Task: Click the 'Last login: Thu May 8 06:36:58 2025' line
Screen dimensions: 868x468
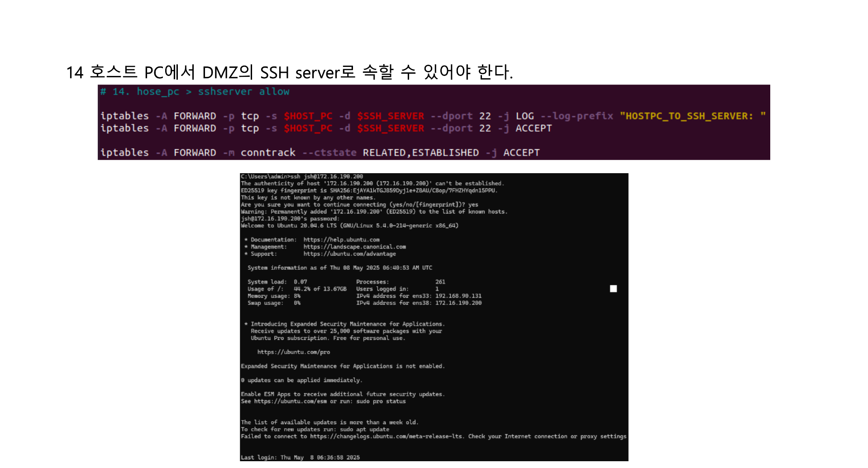Action: click(300, 458)
